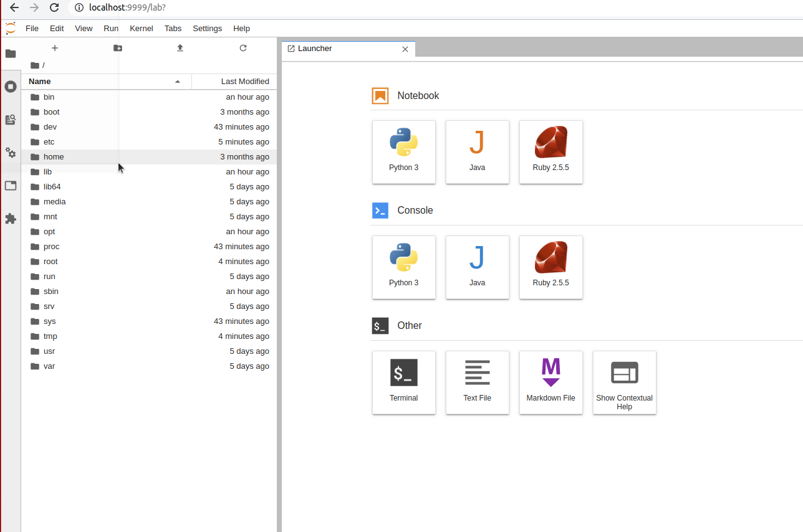Open the Extension Manager puzzle icon

(x=10, y=219)
